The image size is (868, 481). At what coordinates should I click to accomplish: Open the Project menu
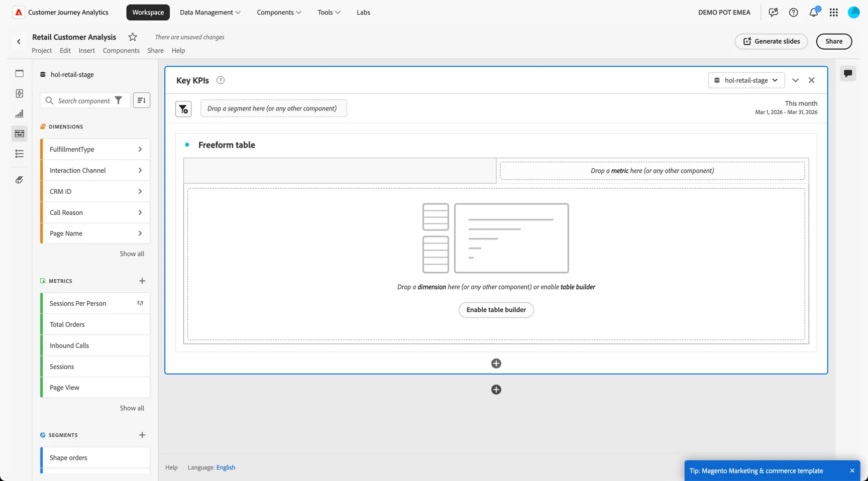coord(42,51)
